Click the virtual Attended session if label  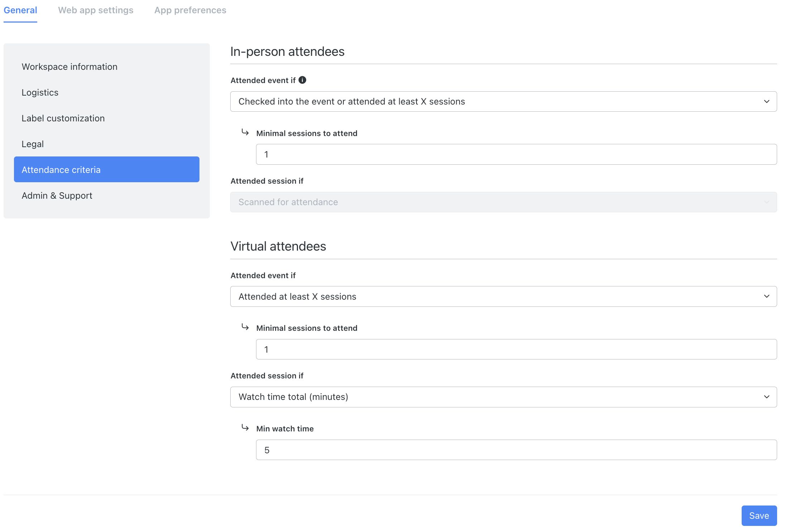(267, 376)
